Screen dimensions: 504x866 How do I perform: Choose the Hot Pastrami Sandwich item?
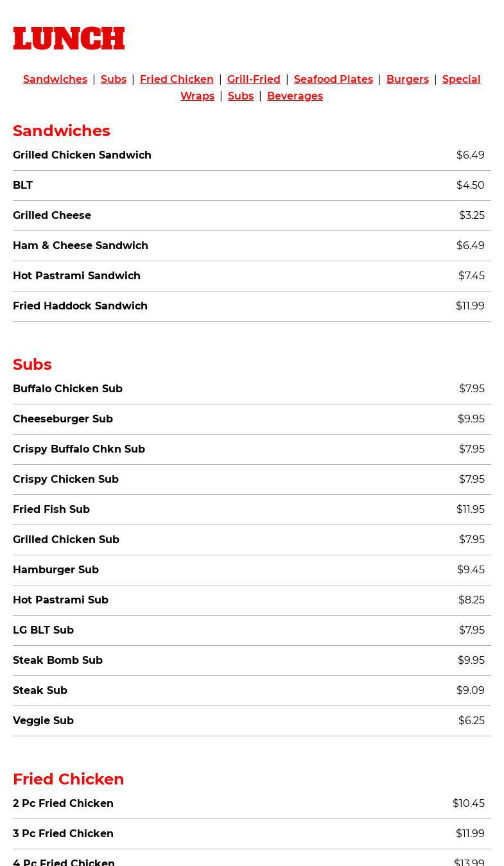(x=76, y=275)
